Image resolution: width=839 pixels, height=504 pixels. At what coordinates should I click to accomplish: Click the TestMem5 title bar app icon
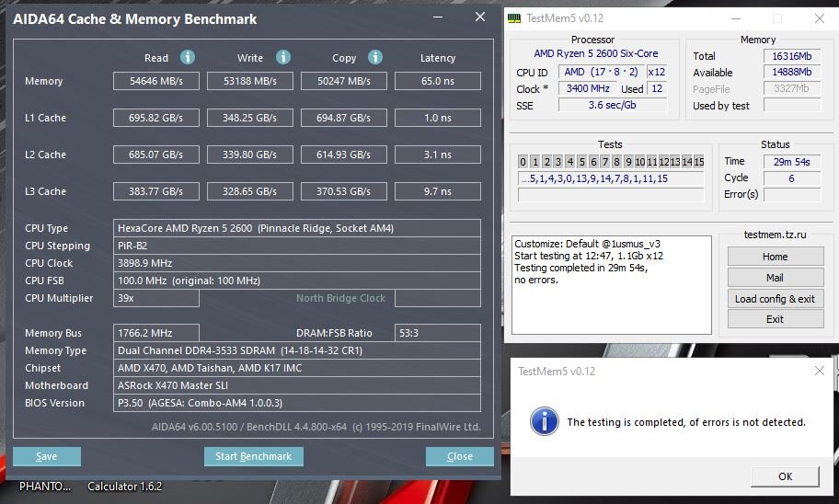click(513, 18)
